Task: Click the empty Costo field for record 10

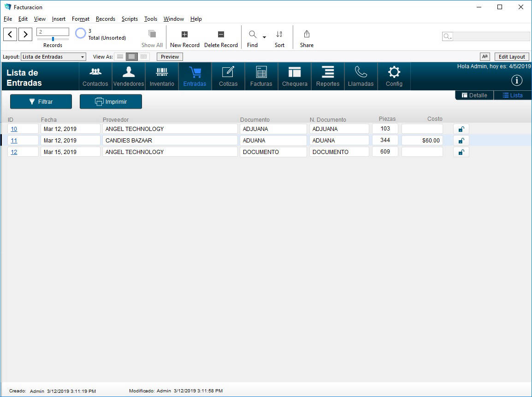Action: click(422, 129)
